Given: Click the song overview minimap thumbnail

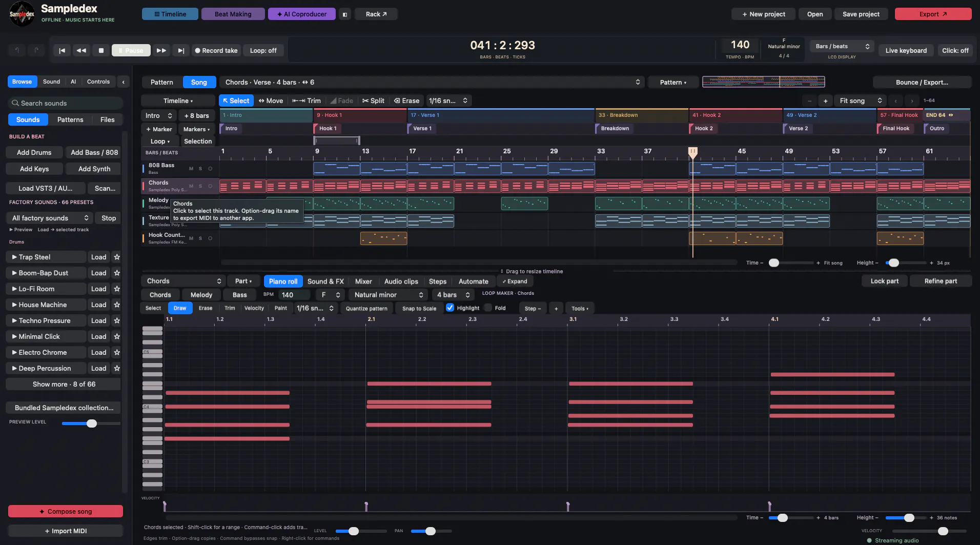Looking at the screenshot, I should [x=763, y=82].
